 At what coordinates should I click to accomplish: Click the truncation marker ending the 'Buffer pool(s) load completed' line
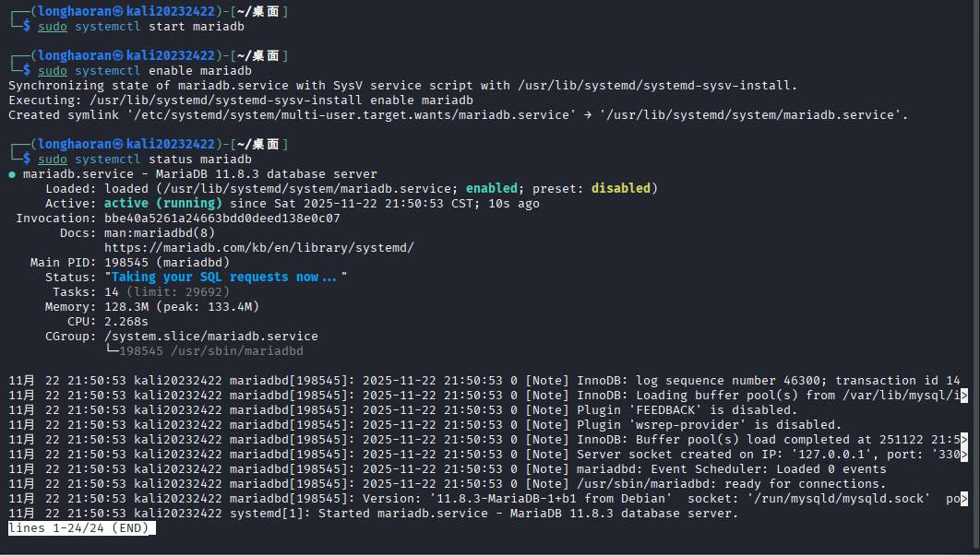[x=964, y=439]
